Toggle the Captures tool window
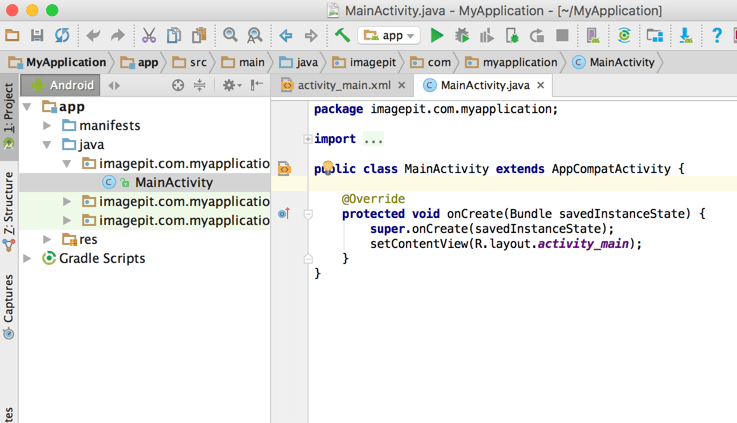The height and width of the screenshot is (423, 737). coord(8,306)
